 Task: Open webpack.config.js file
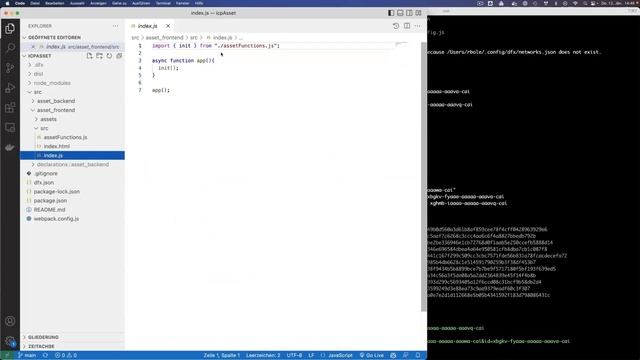coord(72,219)
